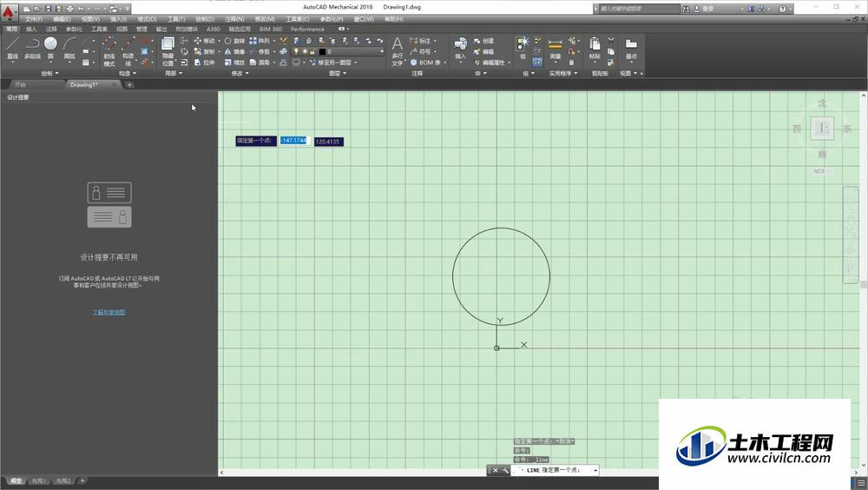868x490 pixels.
Task: Open the Multiline Text (多行文字) tool
Action: point(397,51)
